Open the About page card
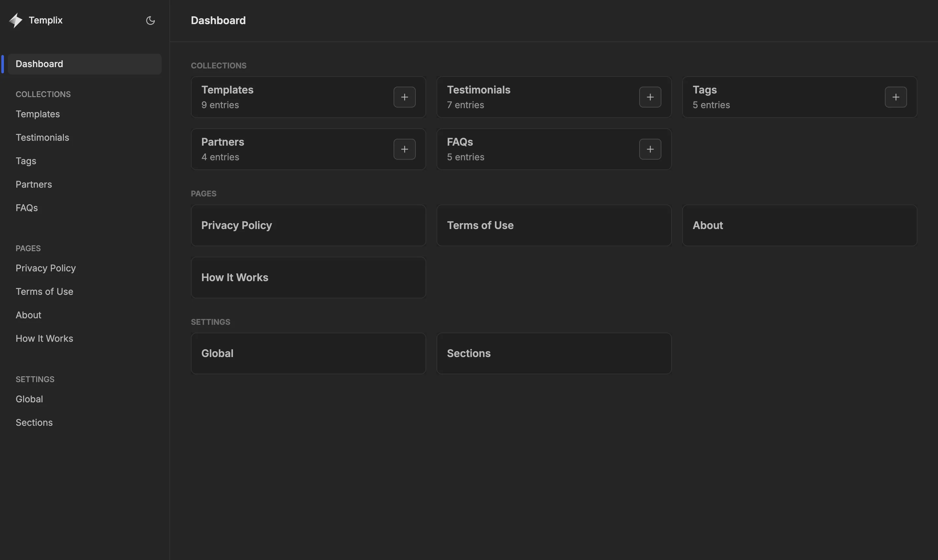Viewport: 938px width, 560px height. [x=800, y=225]
